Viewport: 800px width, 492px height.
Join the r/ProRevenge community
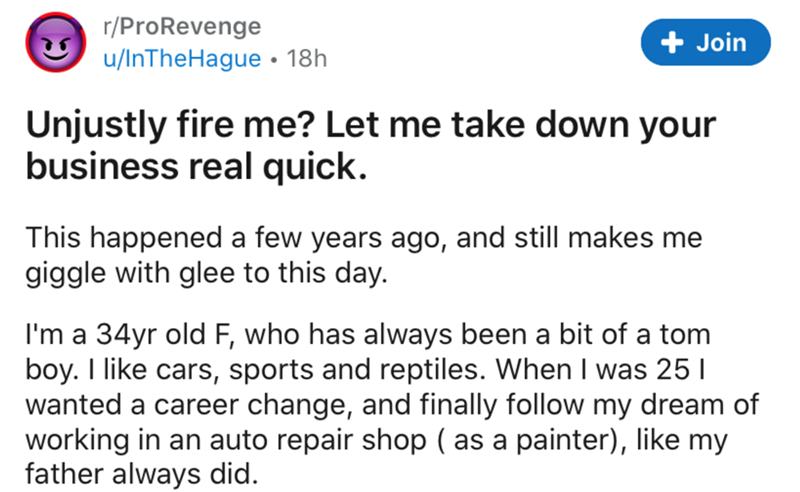tap(707, 42)
